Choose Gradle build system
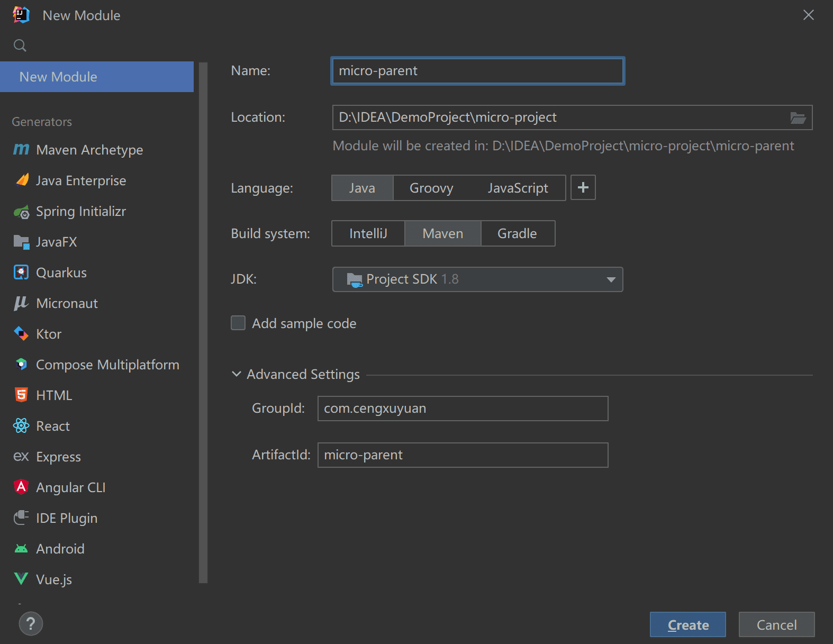This screenshot has height=644, width=833. point(517,233)
